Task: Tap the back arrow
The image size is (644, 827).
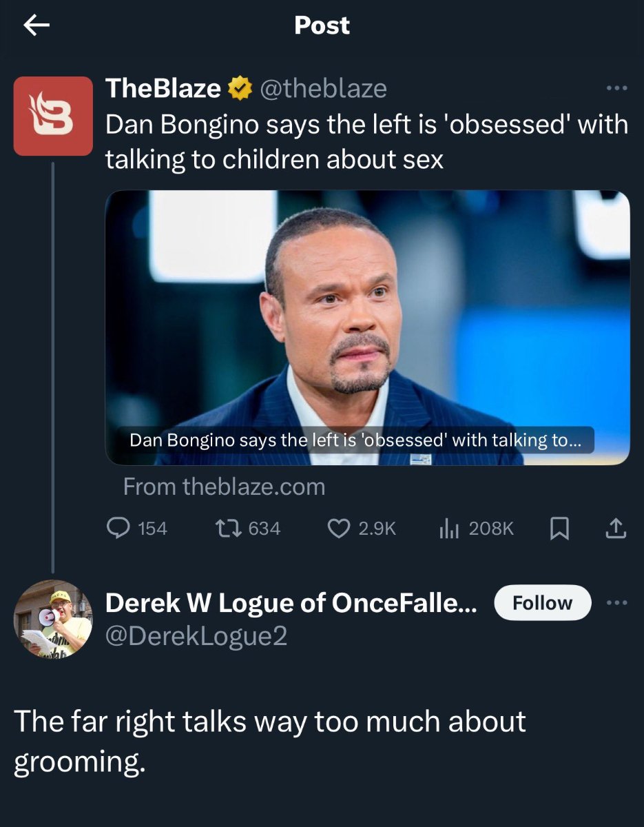Action: (x=37, y=26)
